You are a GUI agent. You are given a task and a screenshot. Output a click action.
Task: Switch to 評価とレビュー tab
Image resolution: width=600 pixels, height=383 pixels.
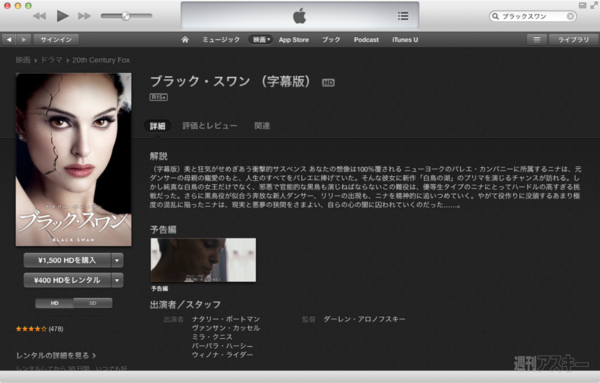click(x=210, y=126)
